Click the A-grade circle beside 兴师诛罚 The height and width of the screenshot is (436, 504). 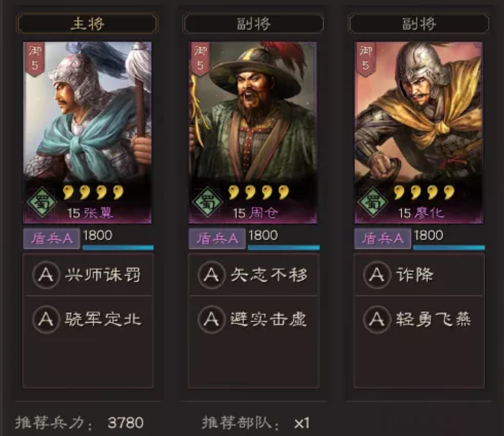pos(46,275)
